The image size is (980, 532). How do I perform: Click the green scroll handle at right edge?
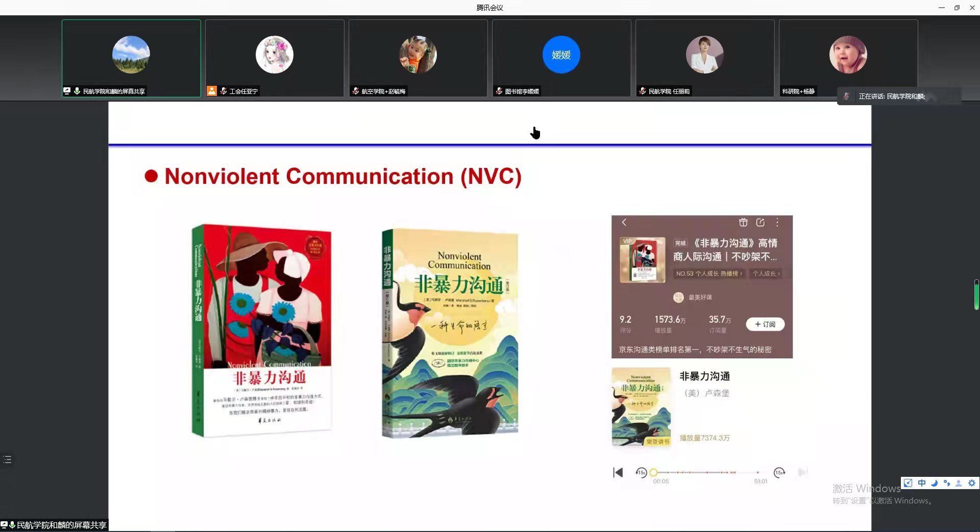point(976,295)
